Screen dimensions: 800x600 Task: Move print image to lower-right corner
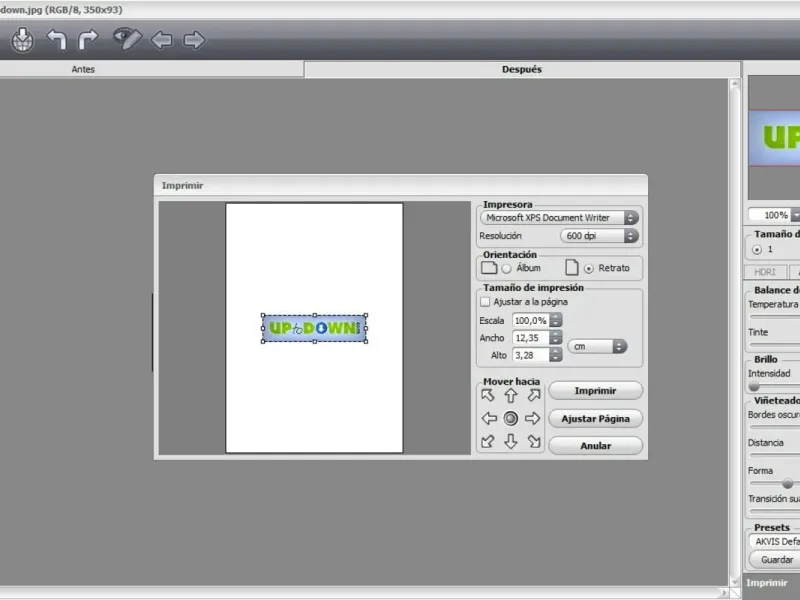pos(534,441)
